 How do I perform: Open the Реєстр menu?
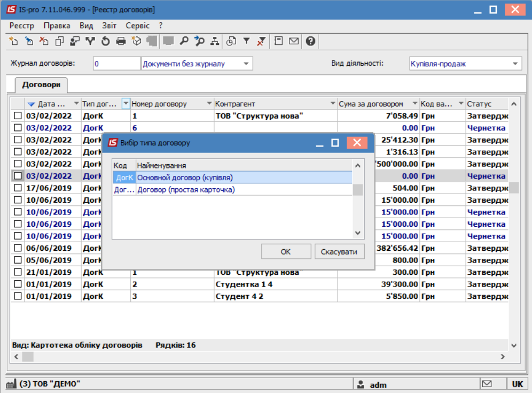(x=22, y=26)
